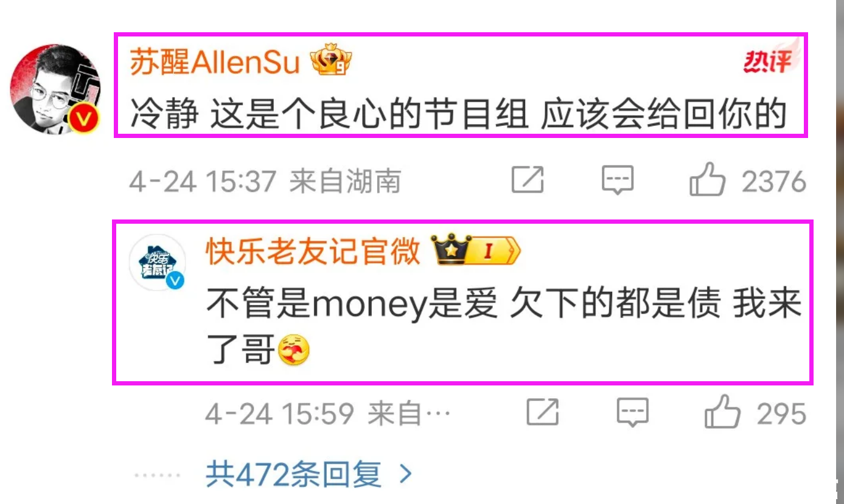Open 共472条回复 to view all replies

(294, 474)
